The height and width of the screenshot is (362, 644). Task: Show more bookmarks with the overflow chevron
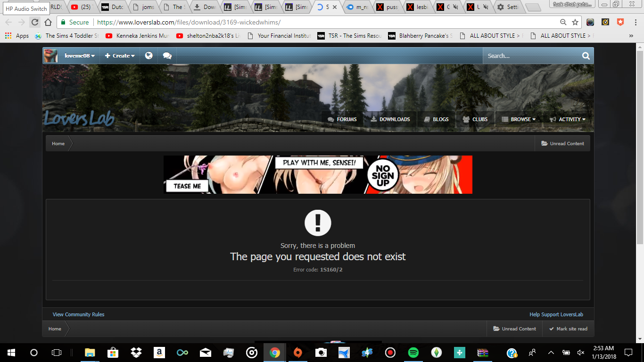(631, 36)
